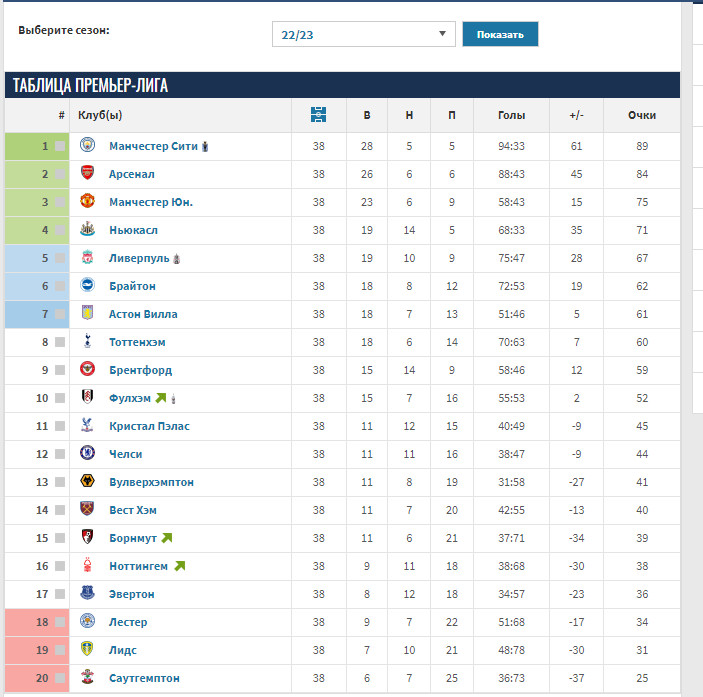Tick the checkbox next to position 8
The width and height of the screenshot is (703, 697).
[x=60, y=342]
